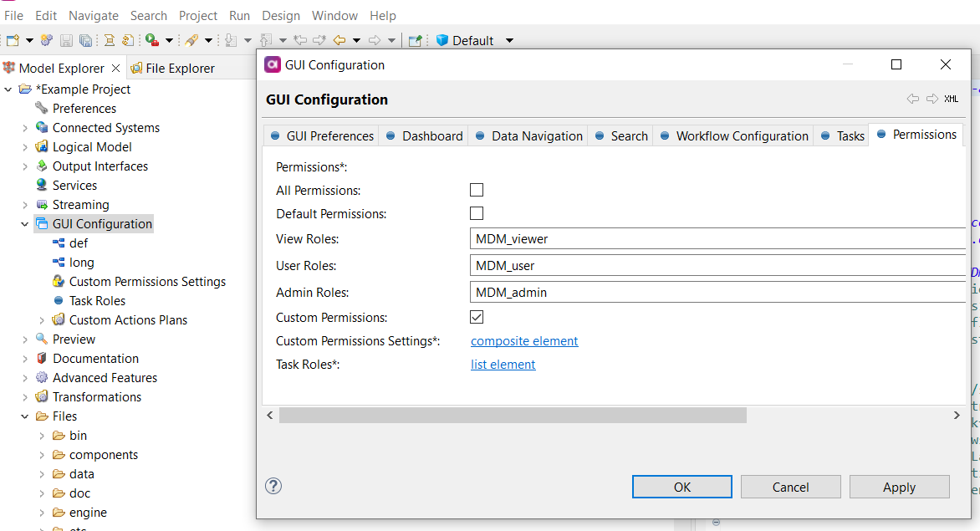Switch to the Workflow Configuration tab
The height and width of the screenshot is (531, 980).
[x=741, y=136]
